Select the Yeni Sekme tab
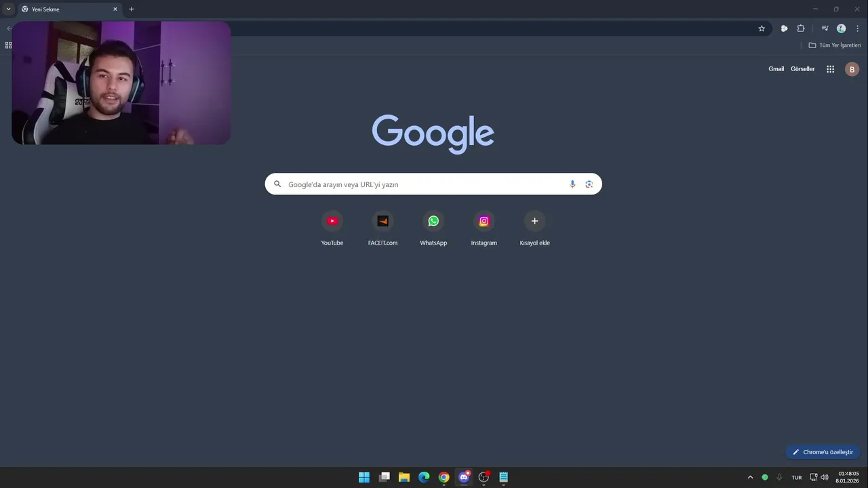 (x=69, y=9)
